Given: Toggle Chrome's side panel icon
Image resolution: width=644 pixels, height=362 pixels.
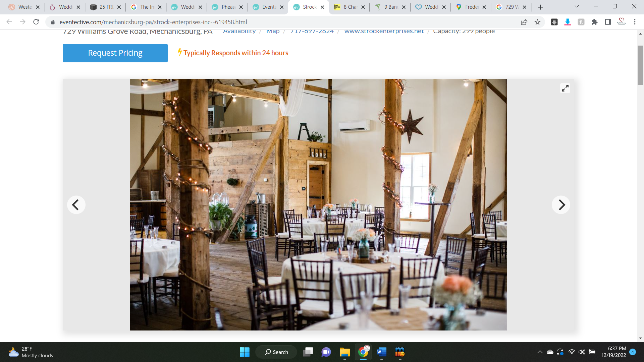Looking at the screenshot, I should 608,22.
